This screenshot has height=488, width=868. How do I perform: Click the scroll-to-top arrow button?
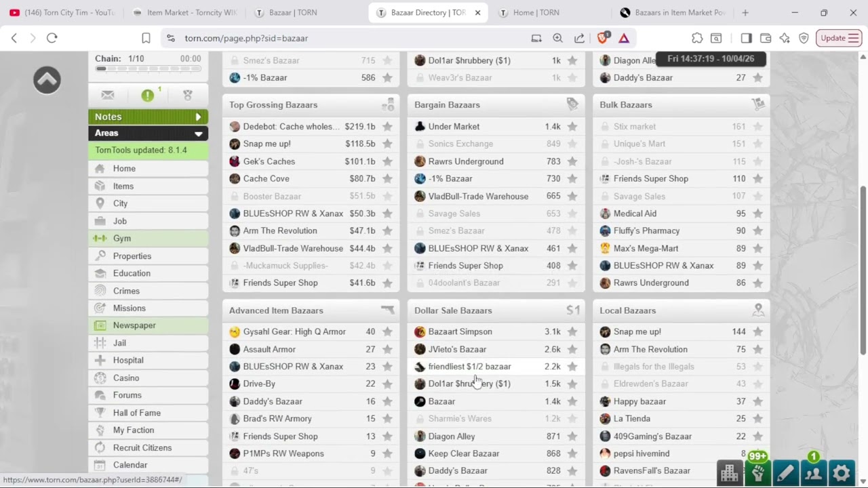pos(47,80)
